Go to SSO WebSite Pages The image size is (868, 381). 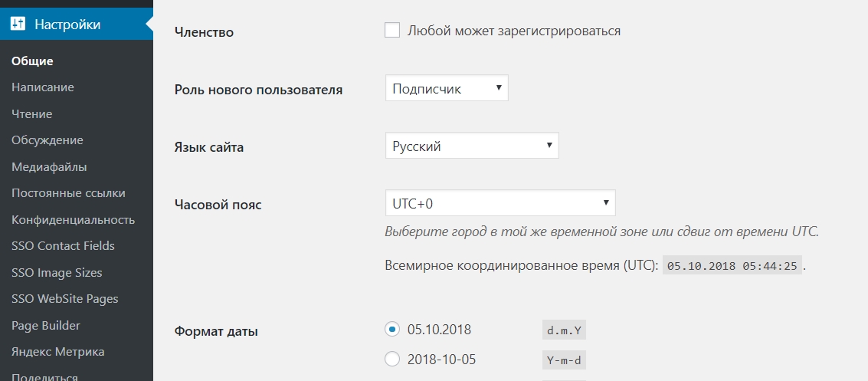pyautogui.click(x=65, y=299)
